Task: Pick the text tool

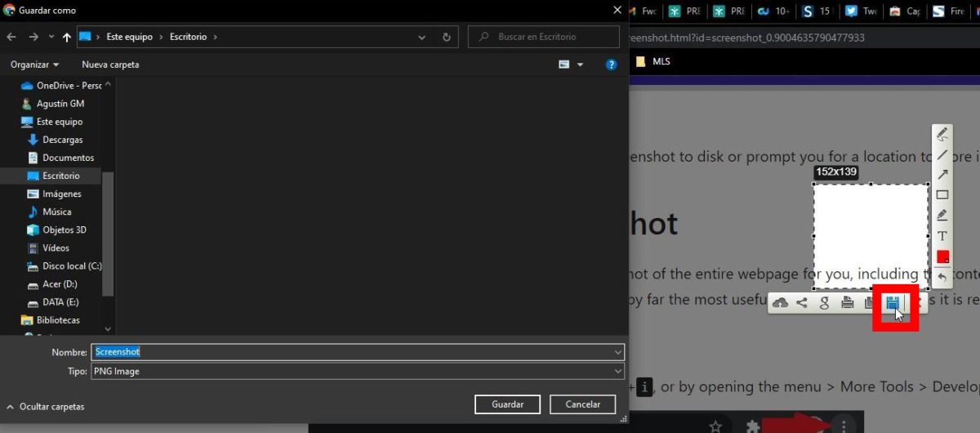Action: coord(942,236)
